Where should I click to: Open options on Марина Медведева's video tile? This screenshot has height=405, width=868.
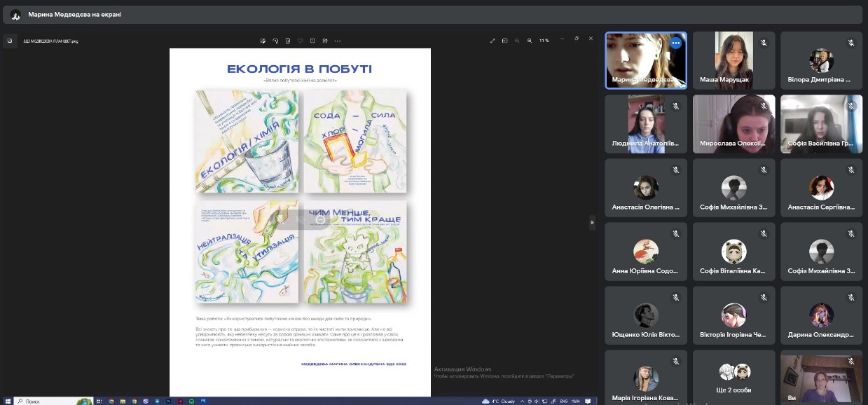tap(675, 43)
